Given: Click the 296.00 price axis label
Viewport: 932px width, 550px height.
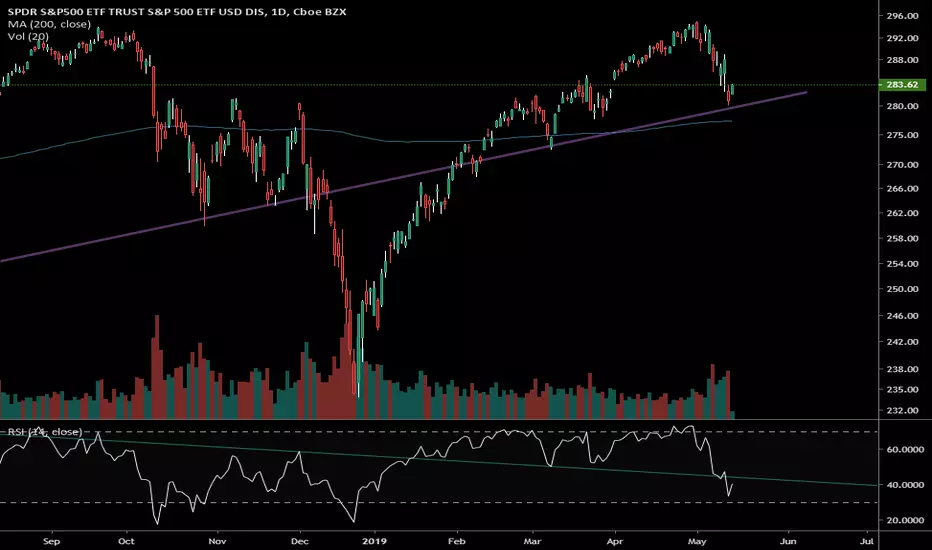Looking at the screenshot, I should 902,16.
